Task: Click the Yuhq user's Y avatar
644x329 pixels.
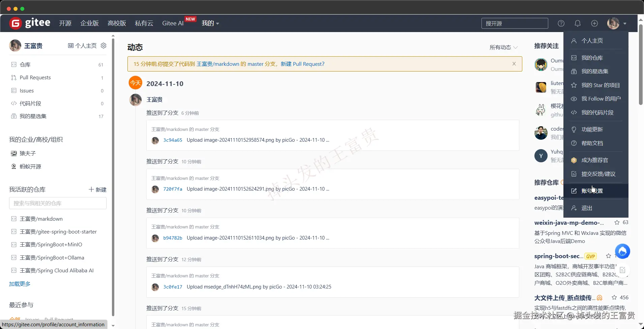Action: coord(541,156)
